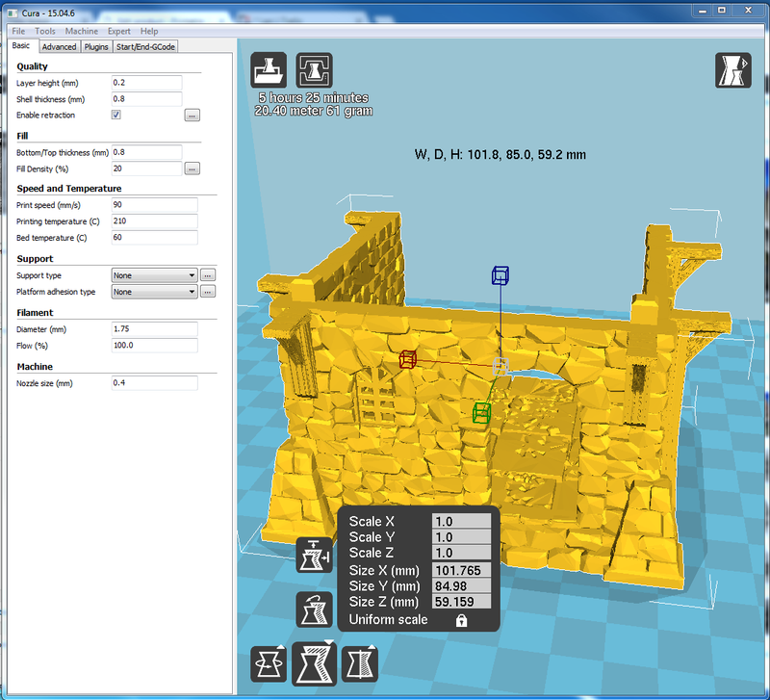Click the Shell thickness input field
Viewport: 770px width, 700px height.
[147, 99]
